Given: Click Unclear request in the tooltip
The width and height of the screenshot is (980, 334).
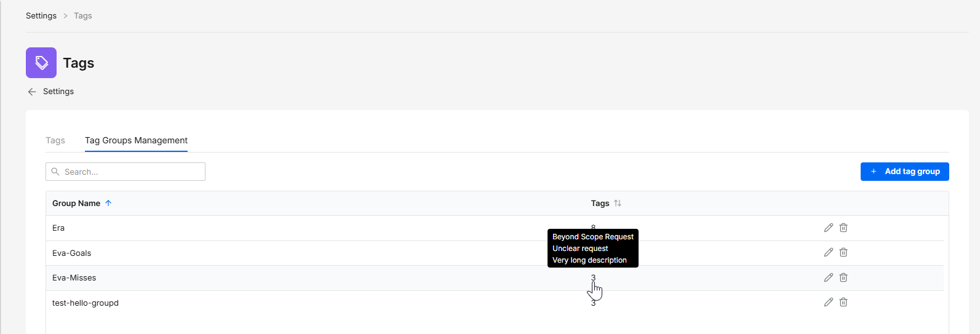Looking at the screenshot, I should 580,248.
